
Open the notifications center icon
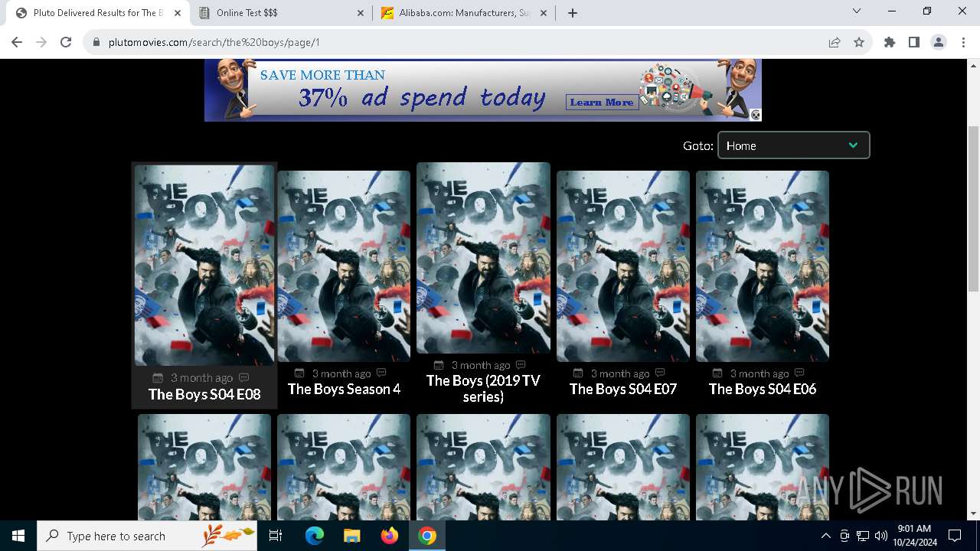tap(955, 536)
